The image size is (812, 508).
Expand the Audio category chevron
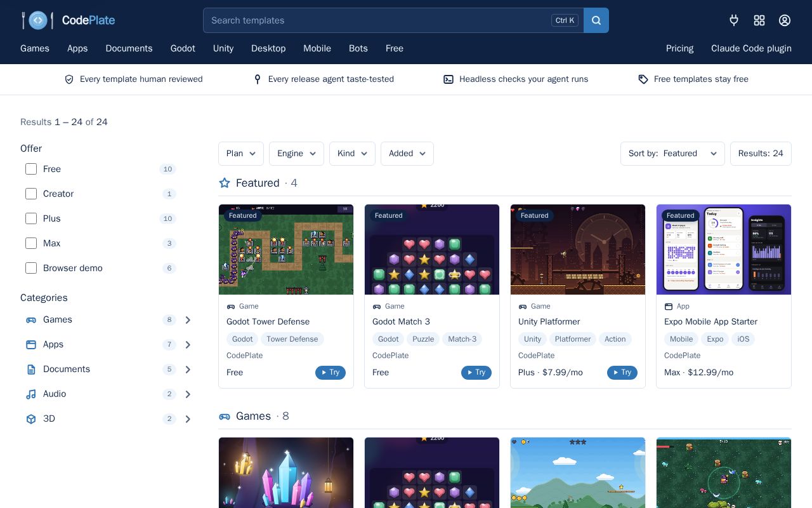click(188, 394)
